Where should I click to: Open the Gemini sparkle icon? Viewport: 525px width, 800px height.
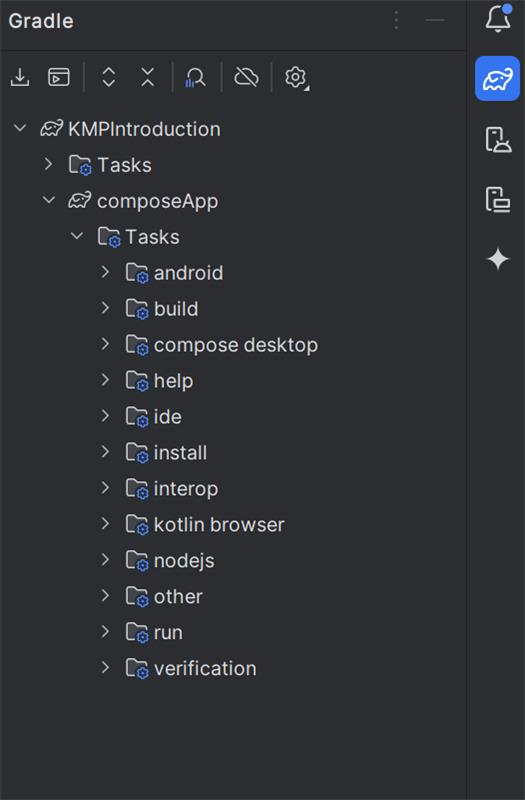pos(497,259)
